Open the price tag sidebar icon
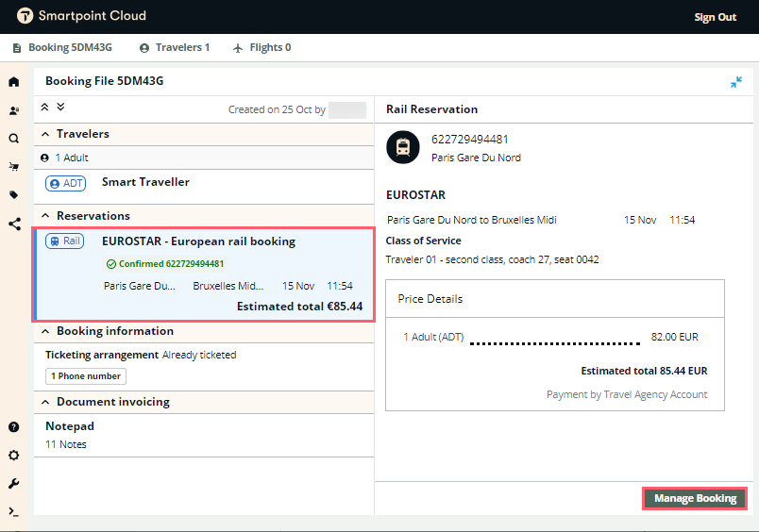 [13, 195]
